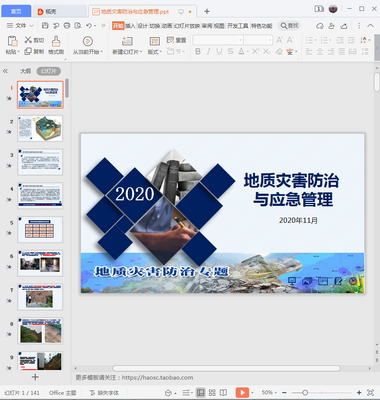Click the zoom slider handle
380x400 pixels.
click(305, 393)
